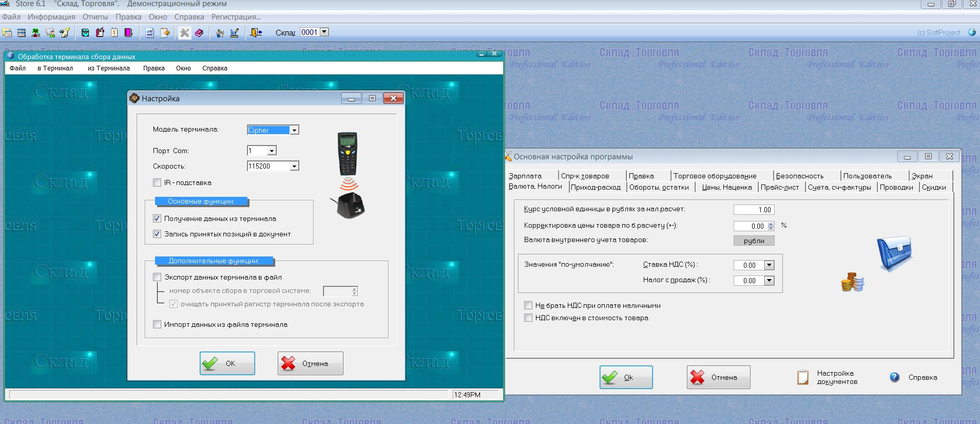The width and height of the screenshot is (980, 424).
Task: Expand the Скорость baud rate dropdown
Action: click(294, 167)
